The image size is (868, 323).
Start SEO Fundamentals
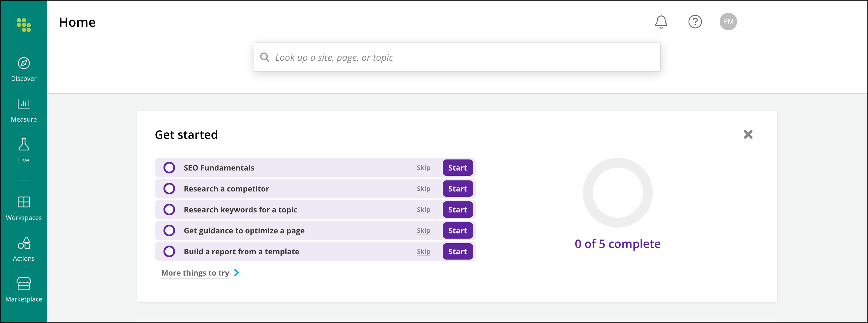click(x=458, y=168)
